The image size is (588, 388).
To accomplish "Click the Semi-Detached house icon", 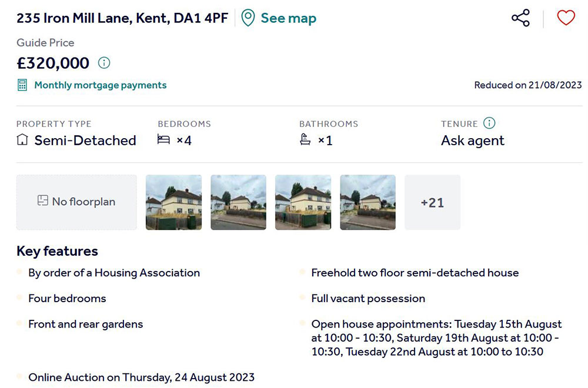I will coord(22,141).
